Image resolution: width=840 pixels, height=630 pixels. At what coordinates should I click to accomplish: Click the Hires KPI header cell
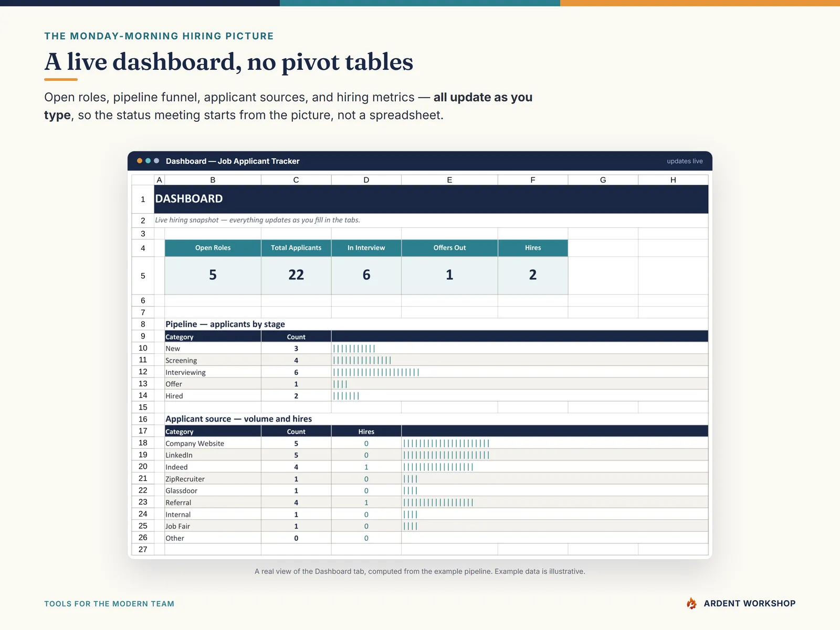pos(533,248)
